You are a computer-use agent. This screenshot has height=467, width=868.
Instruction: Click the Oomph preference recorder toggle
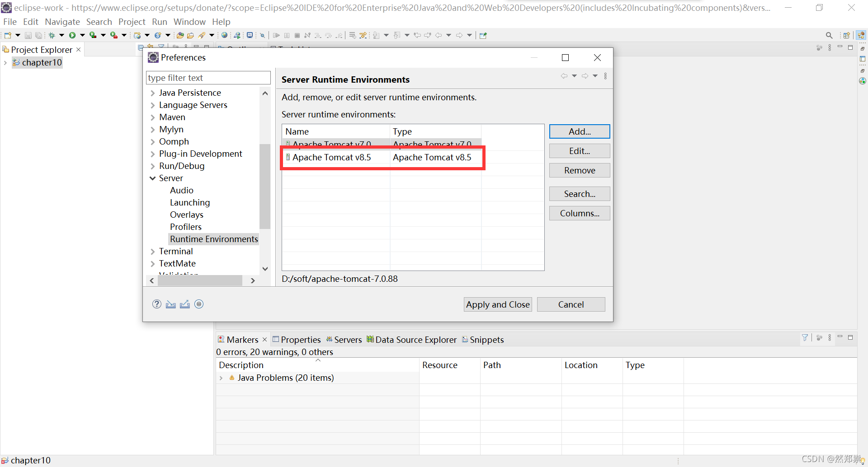click(199, 304)
